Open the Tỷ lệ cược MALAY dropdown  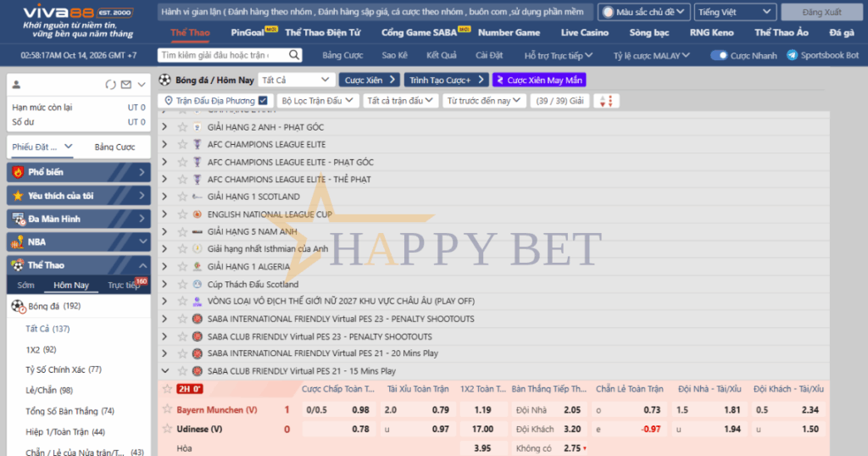pyautogui.click(x=651, y=55)
